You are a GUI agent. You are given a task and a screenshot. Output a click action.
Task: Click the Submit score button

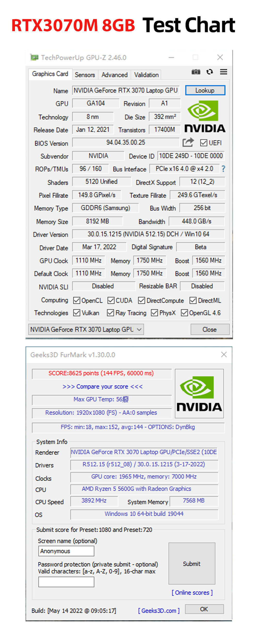point(192,564)
